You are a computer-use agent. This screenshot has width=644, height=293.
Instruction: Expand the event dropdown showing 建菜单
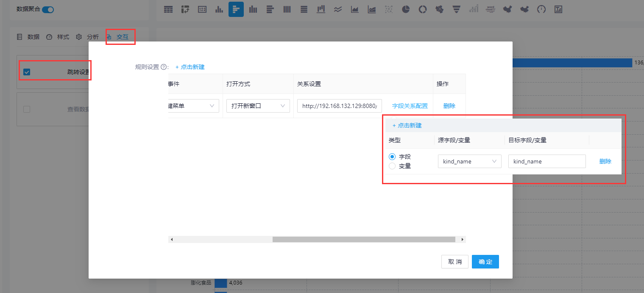pos(193,105)
